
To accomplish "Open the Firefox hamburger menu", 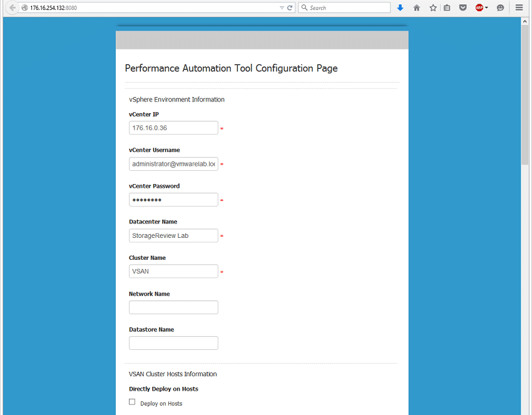I will click(x=519, y=8).
